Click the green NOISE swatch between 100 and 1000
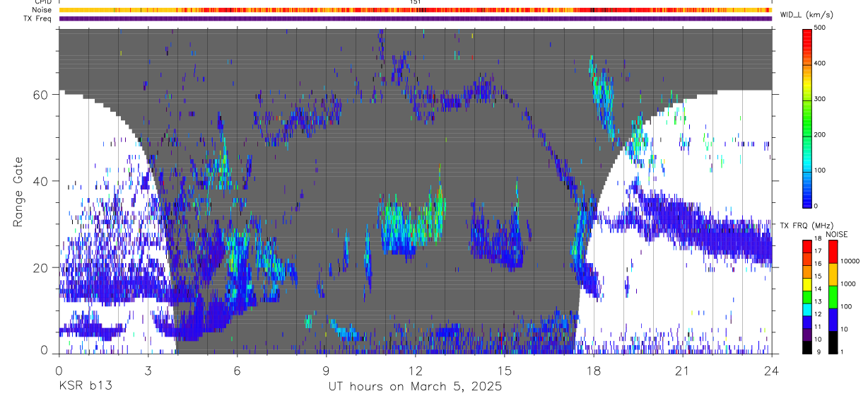The image size is (868, 401). point(833,296)
